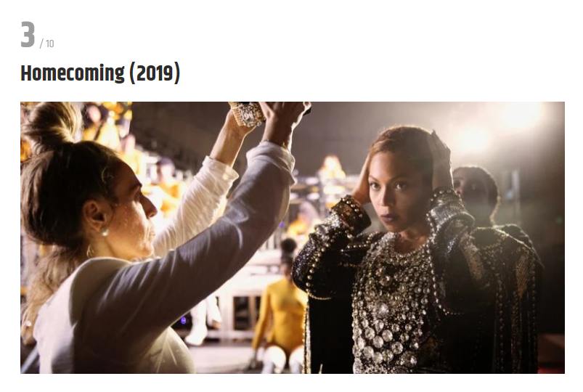Click the Homecoming (2019) heading
Viewport: 583px width, 392px height.
click(100, 73)
